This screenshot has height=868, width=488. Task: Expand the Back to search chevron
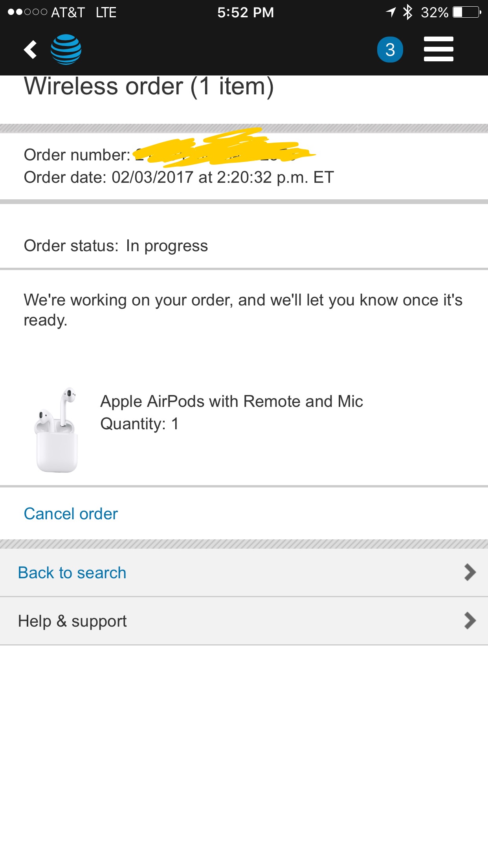coord(470,572)
